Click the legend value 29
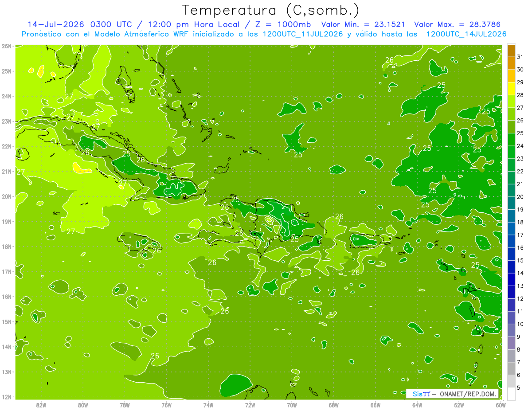 pyautogui.click(x=520, y=82)
